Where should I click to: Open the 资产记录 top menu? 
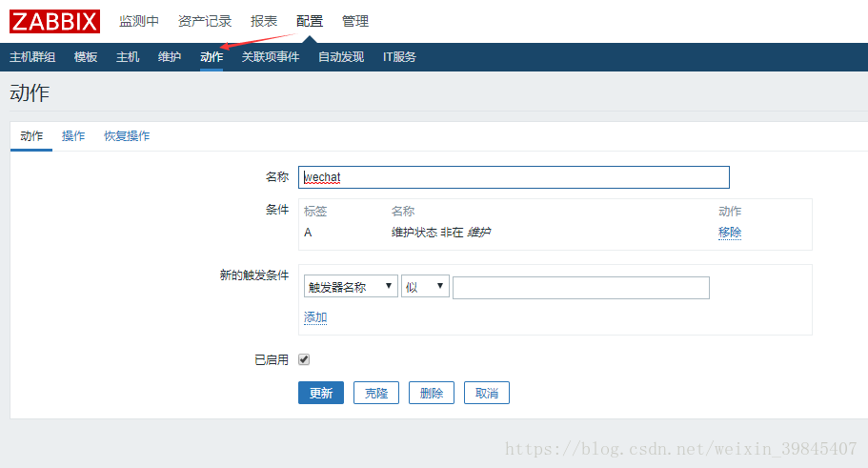(205, 21)
